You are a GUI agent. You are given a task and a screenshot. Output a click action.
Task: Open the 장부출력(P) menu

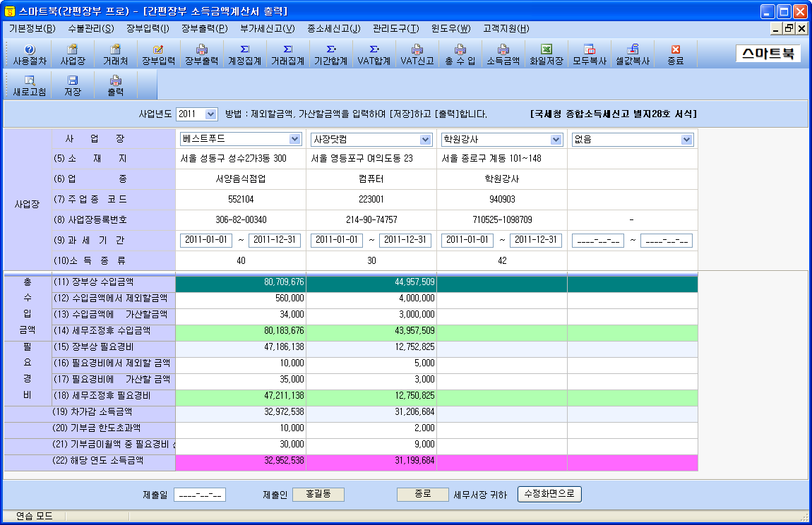pos(205,28)
